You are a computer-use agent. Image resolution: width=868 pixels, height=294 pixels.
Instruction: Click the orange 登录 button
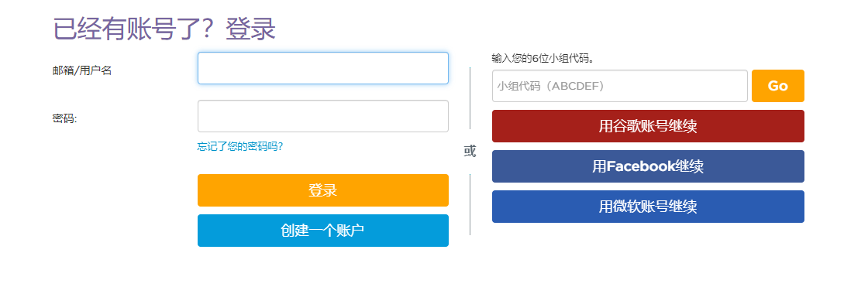click(x=322, y=190)
